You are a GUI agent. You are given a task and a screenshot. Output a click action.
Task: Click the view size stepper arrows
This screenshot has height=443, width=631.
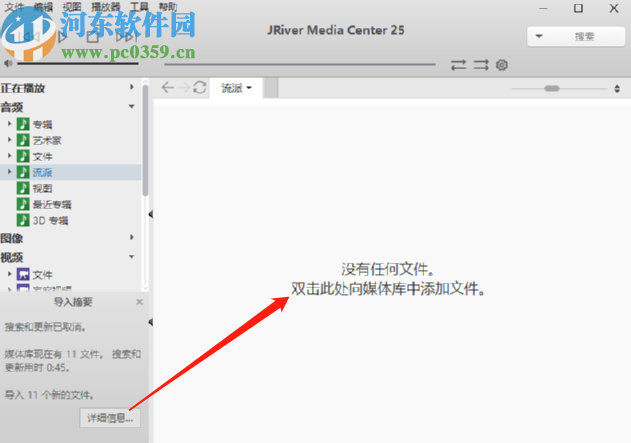pyautogui.click(x=617, y=89)
